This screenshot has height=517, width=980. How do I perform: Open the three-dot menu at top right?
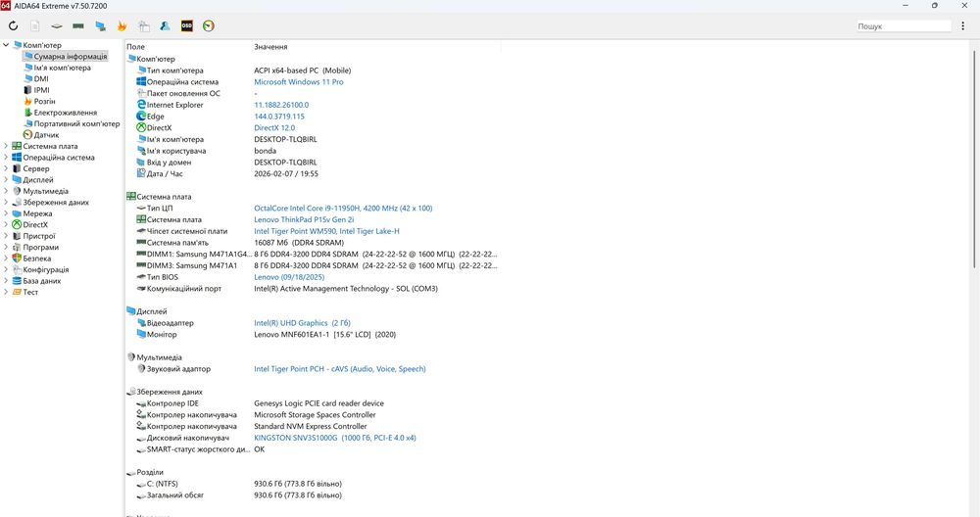[x=963, y=26]
